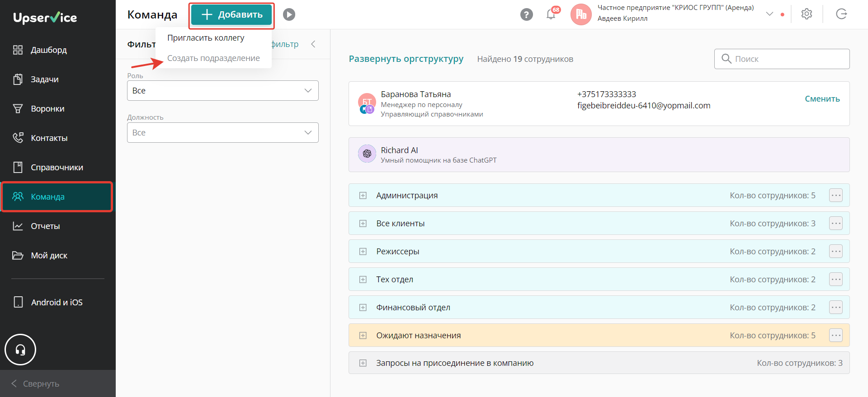Focus the Поиск search field
Viewport: 868px width, 397px height.
pos(782,59)
